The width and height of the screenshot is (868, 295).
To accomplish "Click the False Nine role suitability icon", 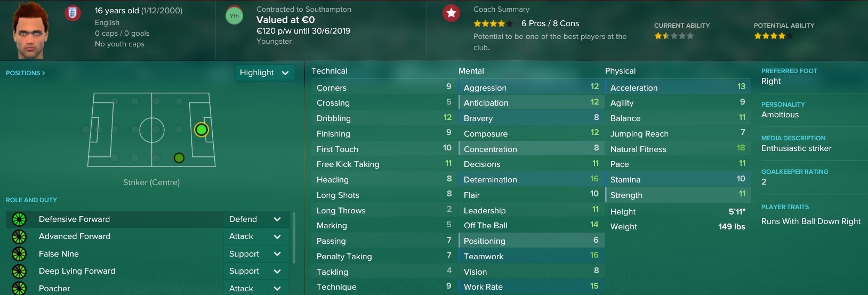I will click(x=19, y=254).
